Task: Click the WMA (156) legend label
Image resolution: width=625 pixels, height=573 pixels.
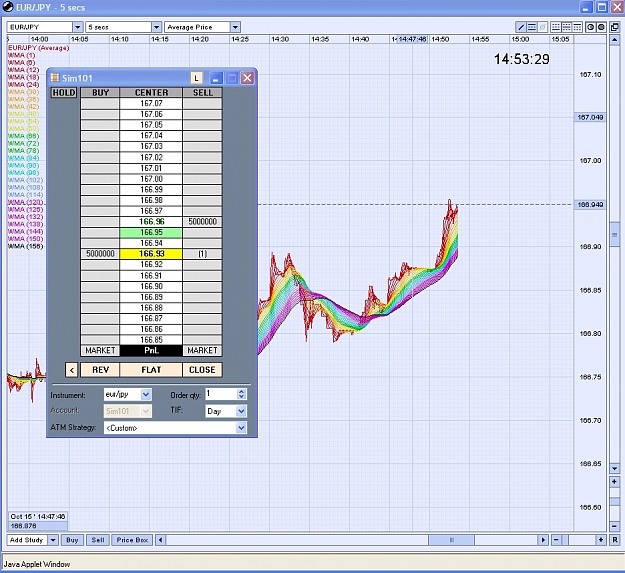Action: (26, 246)
